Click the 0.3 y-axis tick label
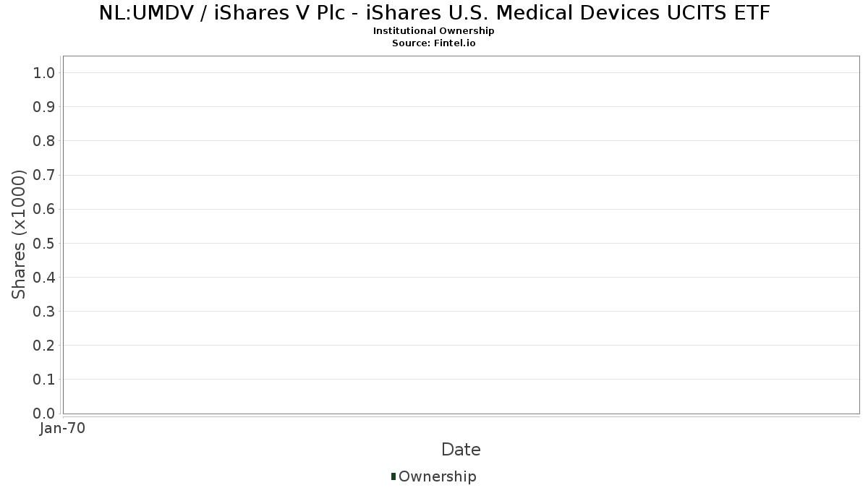868x488 pixels. point(44,312)
